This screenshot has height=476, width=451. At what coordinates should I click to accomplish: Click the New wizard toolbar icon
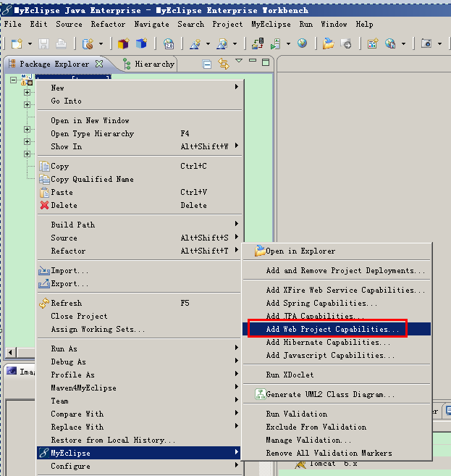[x=17, y=44]
